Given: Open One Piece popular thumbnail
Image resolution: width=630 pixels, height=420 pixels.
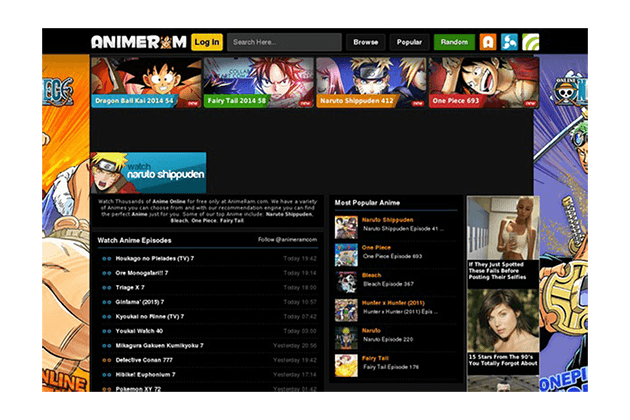Looking at the screenshot, I should point(346,255).
